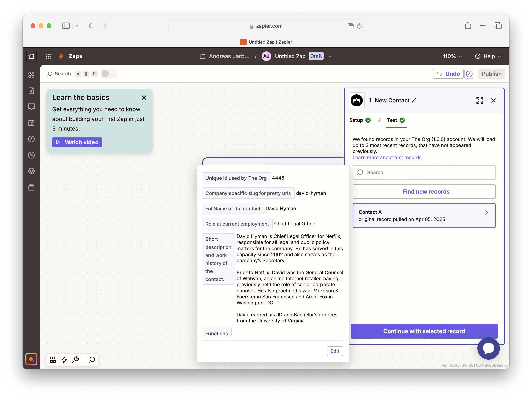
Task: Open Safari sidebar dropdown arrow
Action: [77, 26]
